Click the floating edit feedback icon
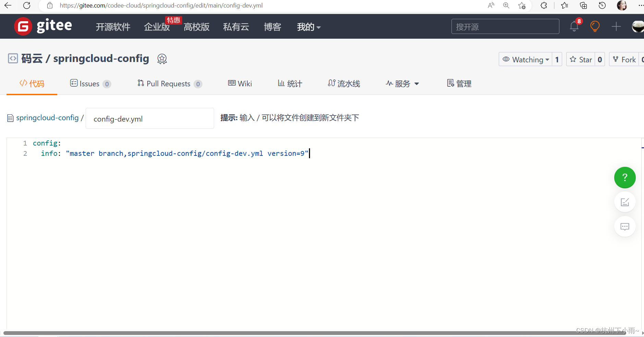 [x=625, y=202]
